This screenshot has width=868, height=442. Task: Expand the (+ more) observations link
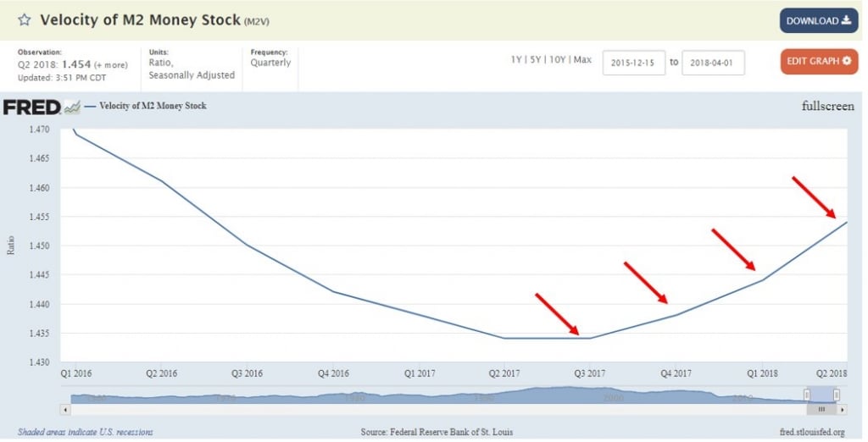[x=110, y=64]
